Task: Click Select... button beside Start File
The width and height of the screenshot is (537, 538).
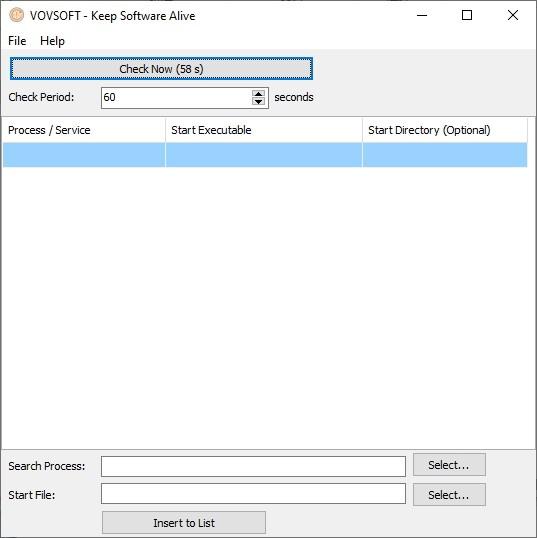Action: [x=449, y=494]
